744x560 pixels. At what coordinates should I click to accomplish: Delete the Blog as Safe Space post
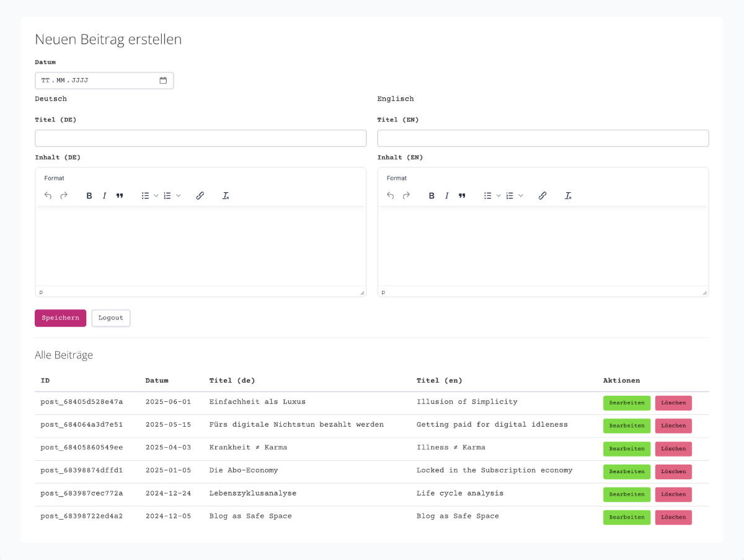tap(673, 517)
